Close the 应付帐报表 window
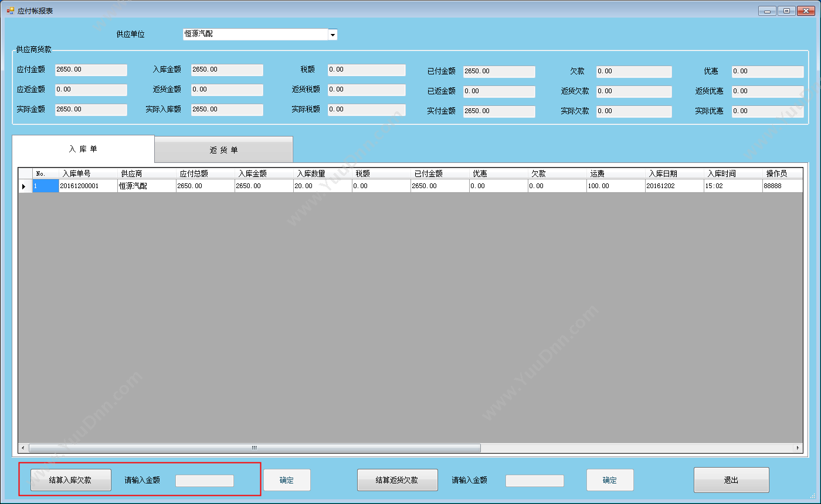 [806, 11]
